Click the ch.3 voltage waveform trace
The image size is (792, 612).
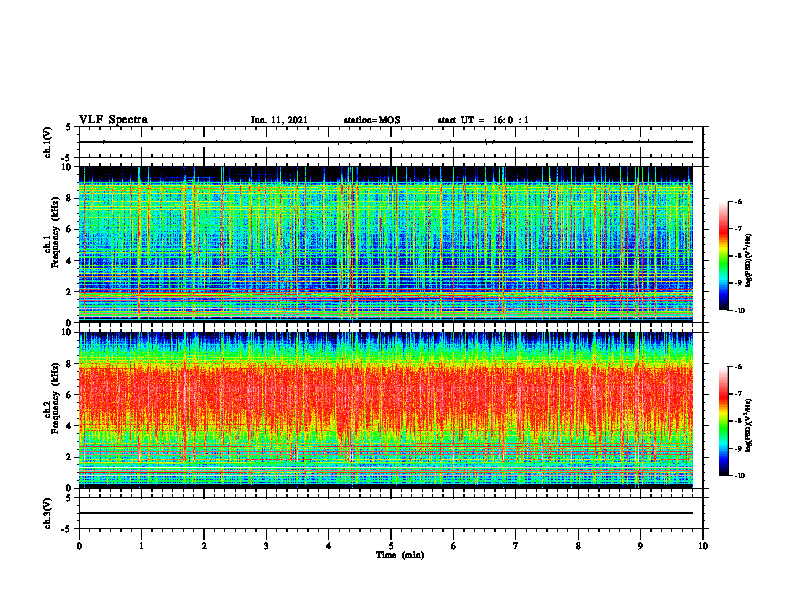[386, 513]
